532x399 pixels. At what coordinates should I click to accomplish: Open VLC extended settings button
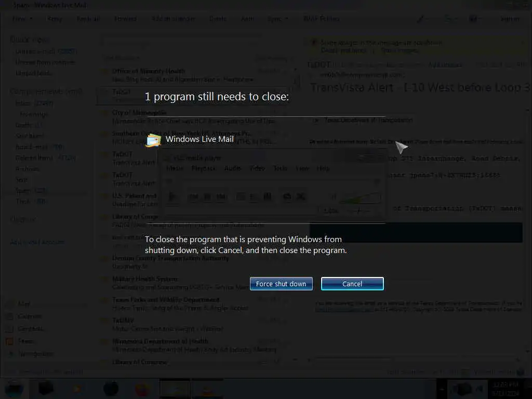[254, 196]
